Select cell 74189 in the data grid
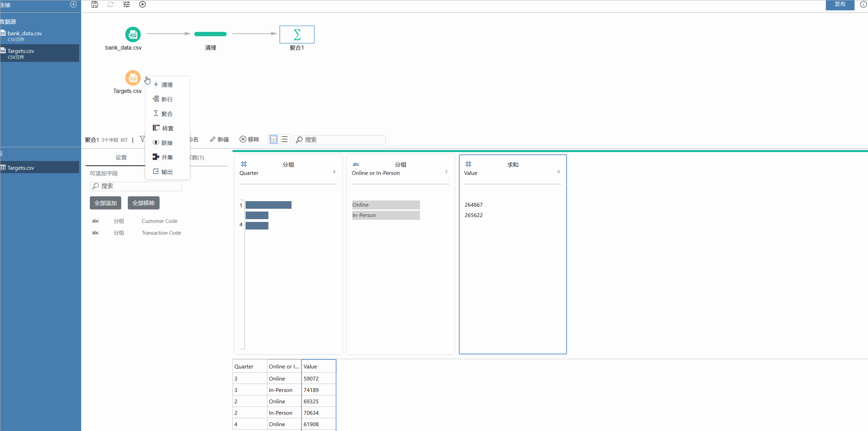868x431 pixels. pyautogui.click(x=319, y=390)
